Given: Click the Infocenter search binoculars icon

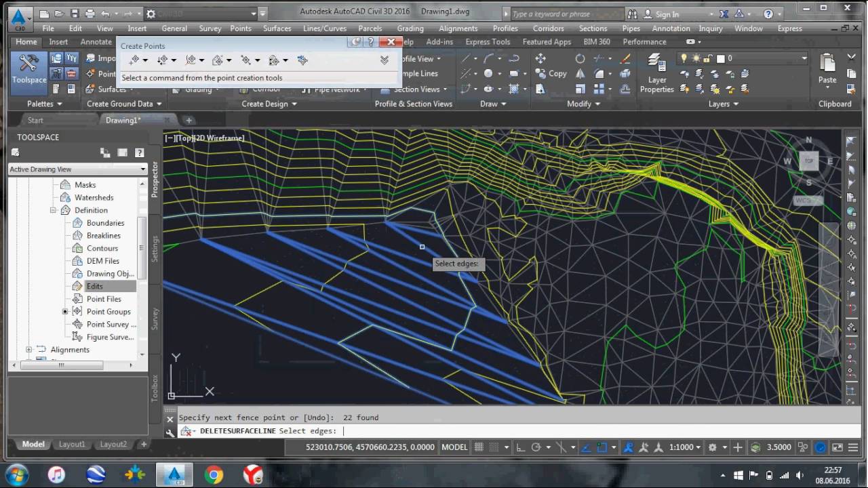Looking at the screenshot, I should pyautogui.click(x=632, y=14).
